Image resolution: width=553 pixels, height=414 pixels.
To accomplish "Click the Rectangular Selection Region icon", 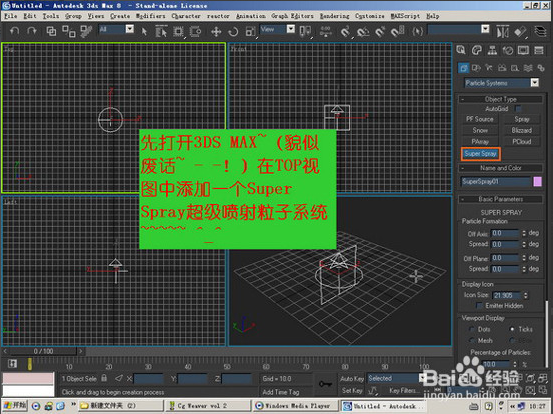I will (x=178, y=32).
